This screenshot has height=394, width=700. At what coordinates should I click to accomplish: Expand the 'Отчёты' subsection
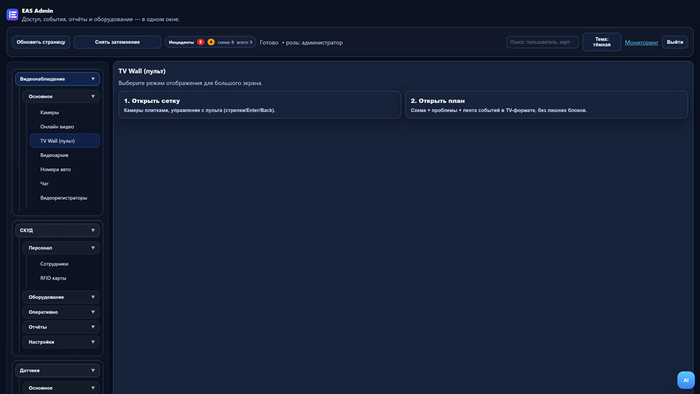pos(61,327)
